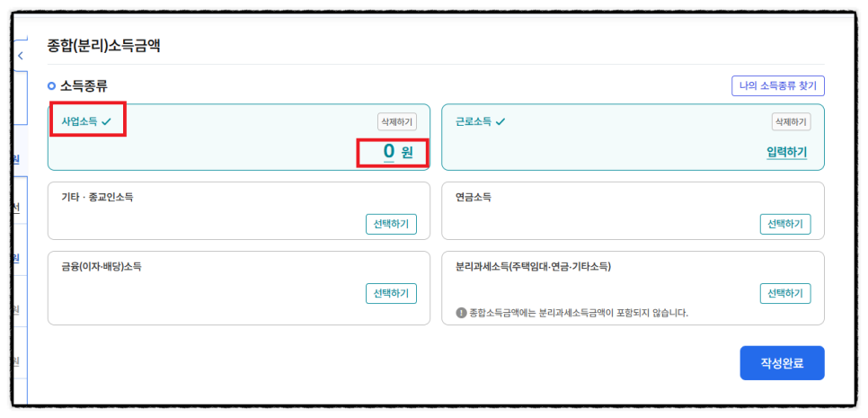This screenshot has height=418, width=868.
Task: Choose 선택하기 for 연금소득
Action: [785, 224]
